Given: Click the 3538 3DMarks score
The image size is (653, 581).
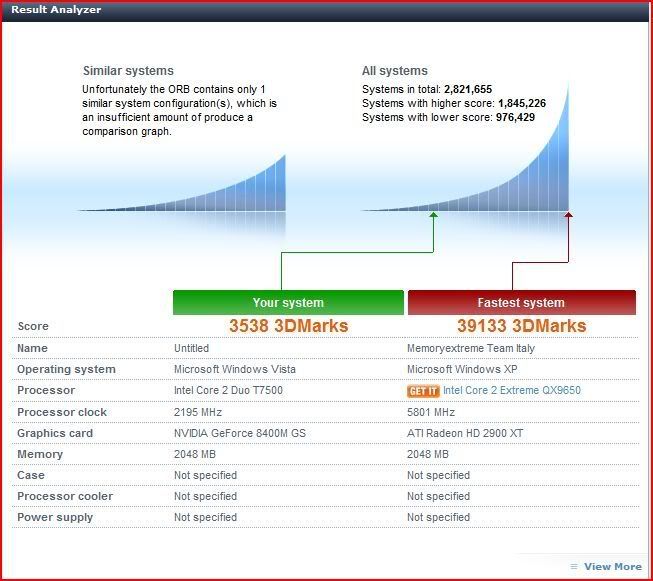Looking at the screenshot, I should (x=289, y=326).
